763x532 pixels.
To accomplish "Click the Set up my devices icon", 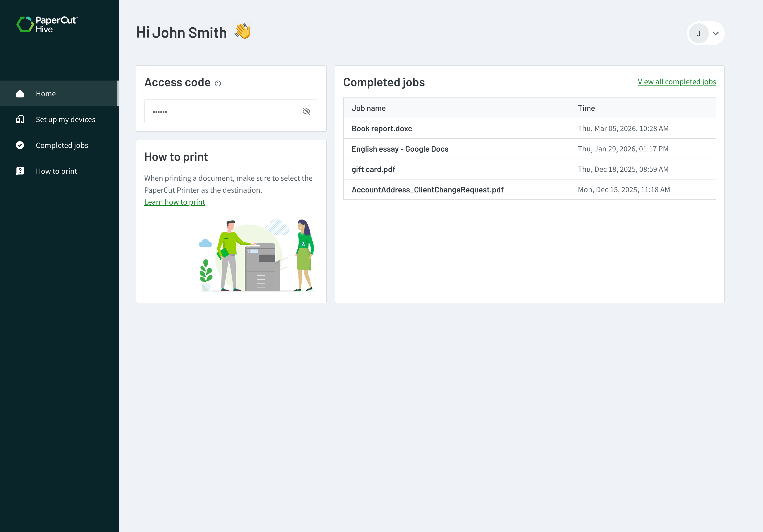I will (x=20, y=119).
